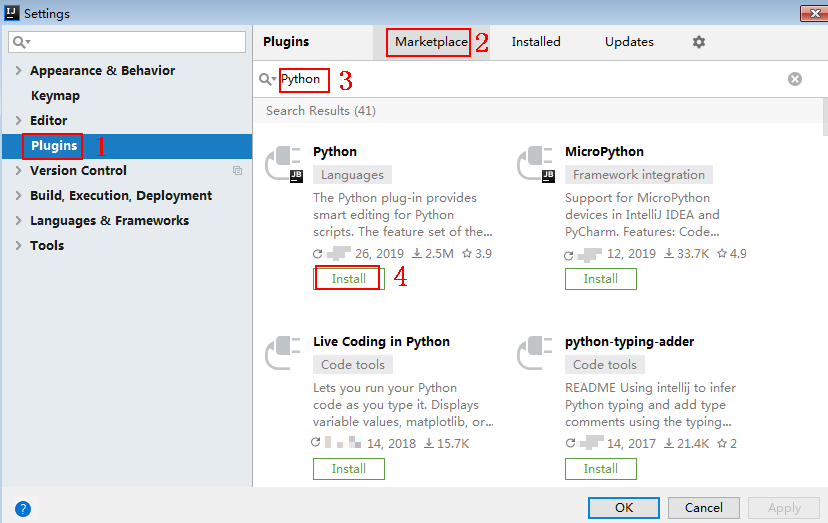
Task: Click the 15.7K downloads count
Action: tap(447, 444)
